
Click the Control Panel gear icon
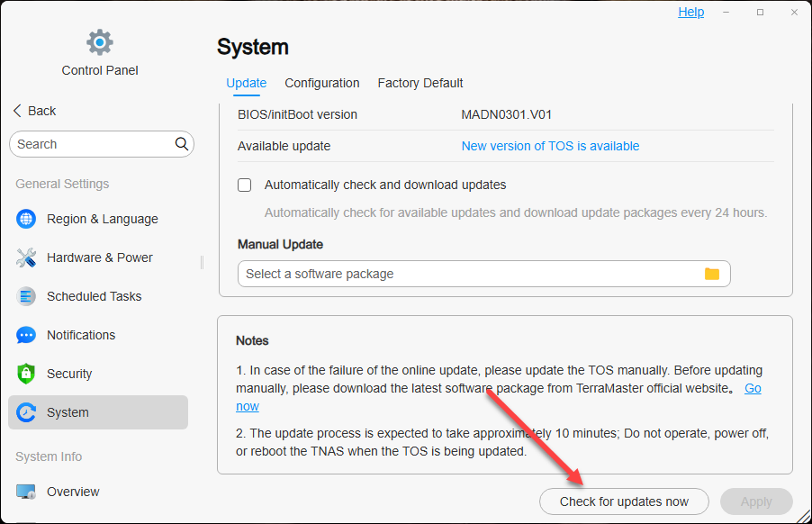click(99, 41)
